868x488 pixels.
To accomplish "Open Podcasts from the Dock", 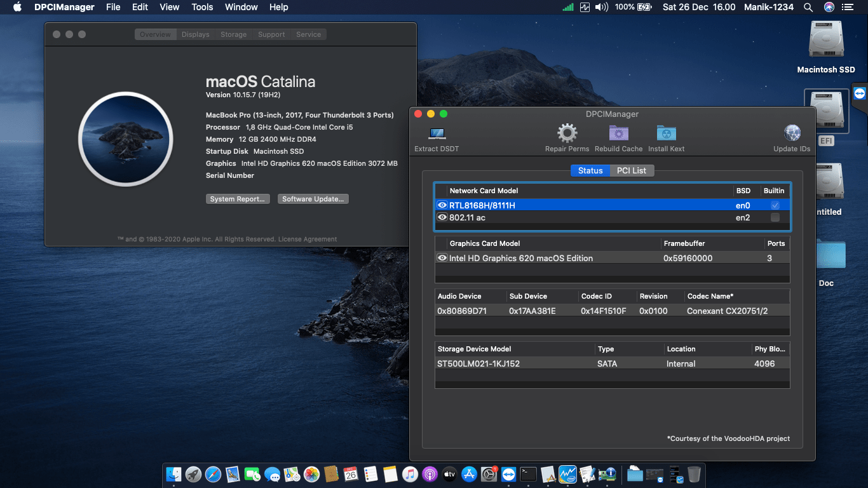I will [x=430, y=474].
